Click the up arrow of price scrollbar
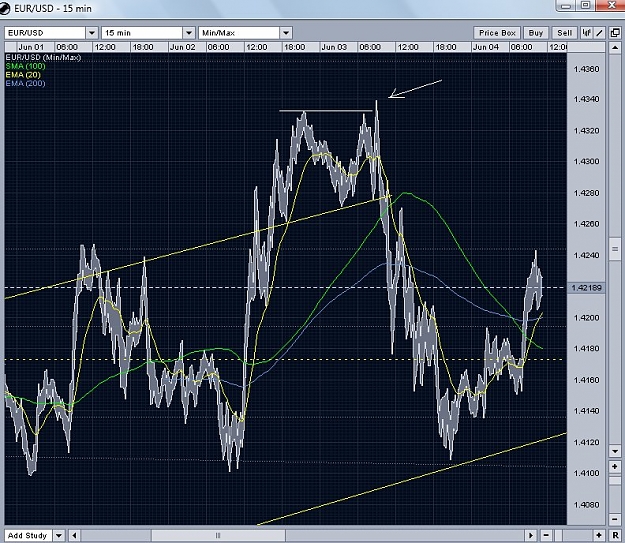Viewport: 625px width, 543px height. (615, 48)
